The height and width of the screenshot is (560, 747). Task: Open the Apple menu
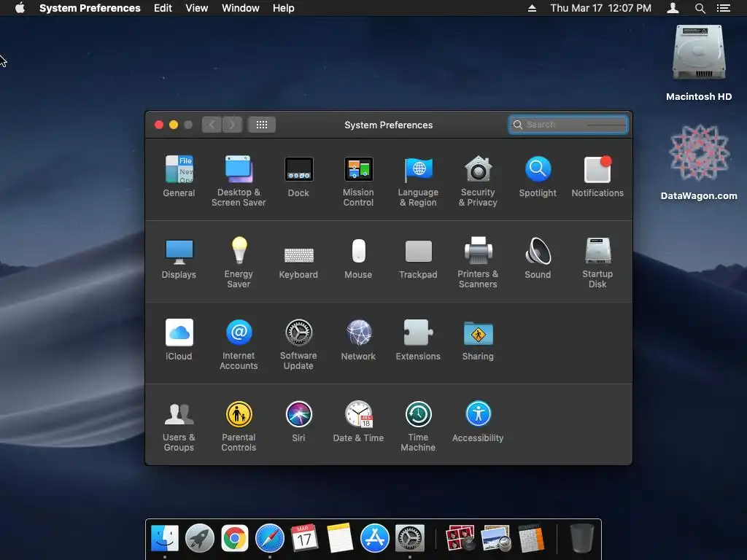20,8
